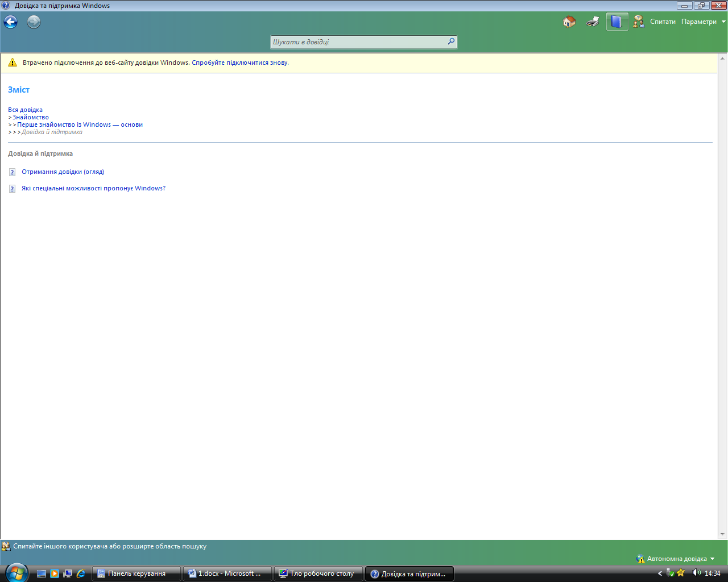The width and height of the screenshot is (728, 582).
Task: Click Switch between windows quick launch icon
Action: click(x=68, y=573)
